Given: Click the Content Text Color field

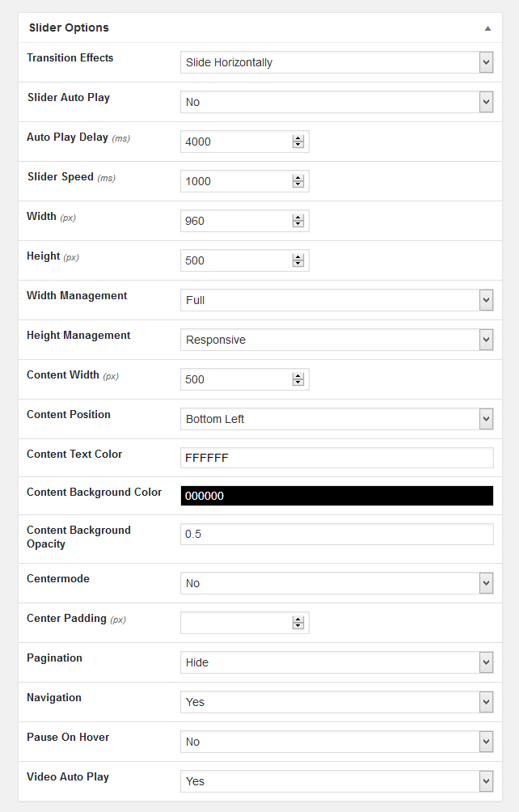Looking at the screenshot, I should tap(336, 458).
